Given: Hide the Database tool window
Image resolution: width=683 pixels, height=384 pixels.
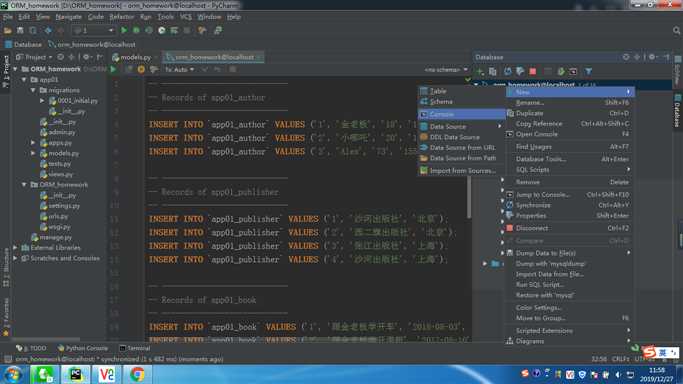Looking at the screenshot, I should click(x=666, y=57).
